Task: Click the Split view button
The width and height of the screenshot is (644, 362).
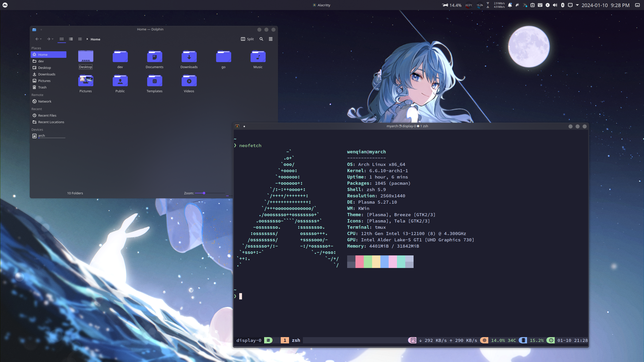Action: coord(247,39)
